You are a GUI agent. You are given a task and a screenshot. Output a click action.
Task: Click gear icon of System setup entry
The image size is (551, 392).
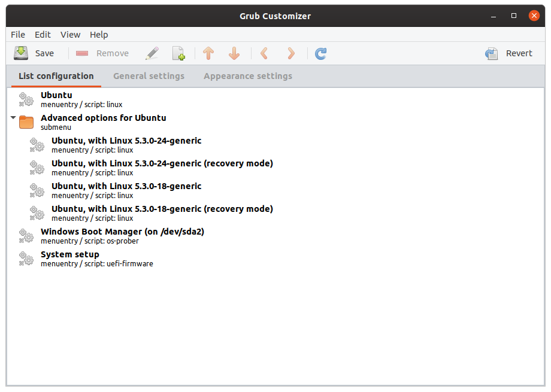point(26,259)
